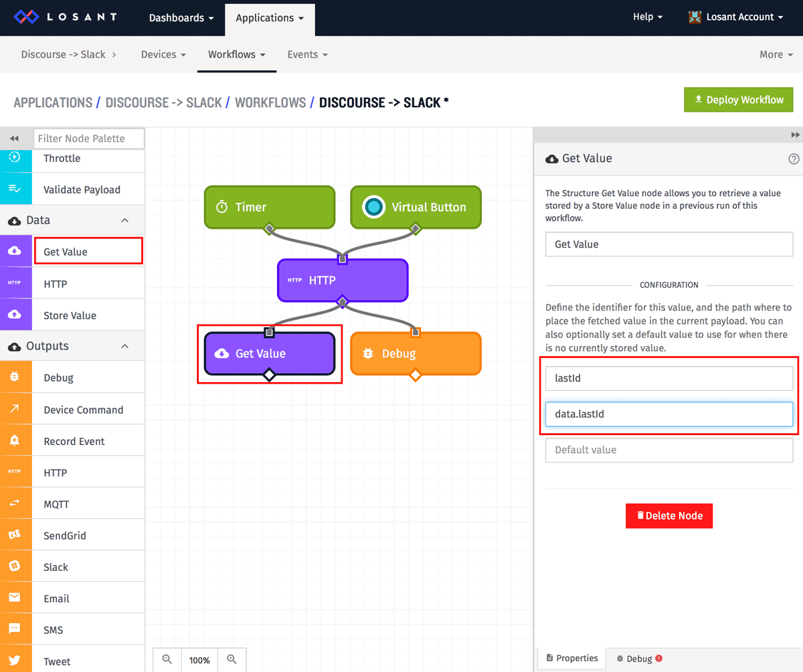803x672 pixels.
Task: Open the Events dropdown
Action: 308,54
